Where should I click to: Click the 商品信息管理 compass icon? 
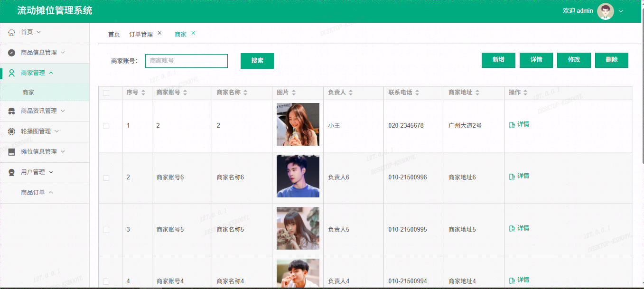click(12, 53)
